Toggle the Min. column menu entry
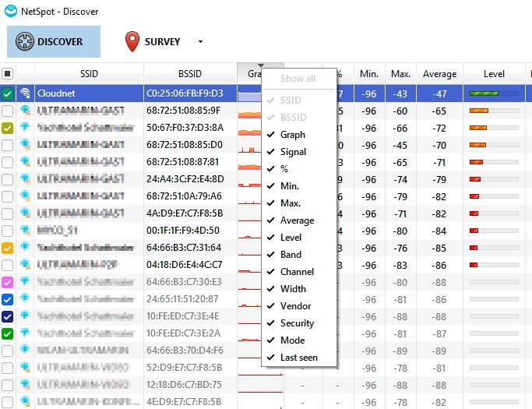 point(299,186)
